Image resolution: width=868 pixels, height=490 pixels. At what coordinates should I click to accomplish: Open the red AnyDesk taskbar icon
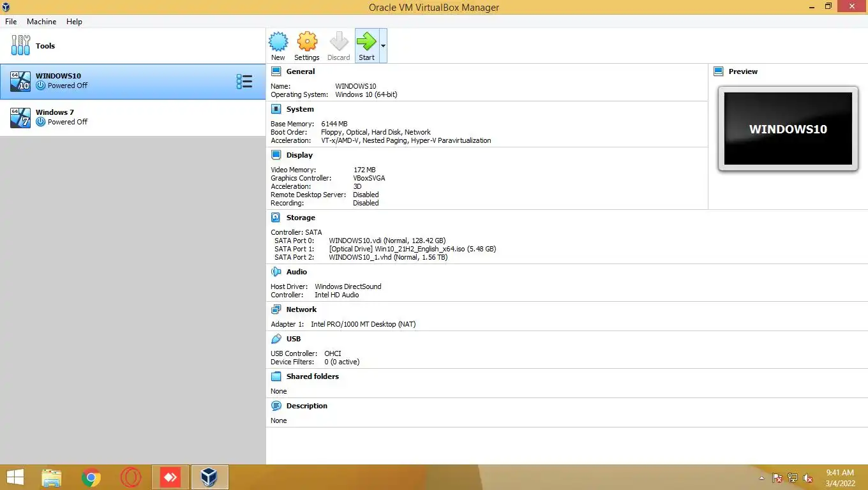[x=170, y=477]
